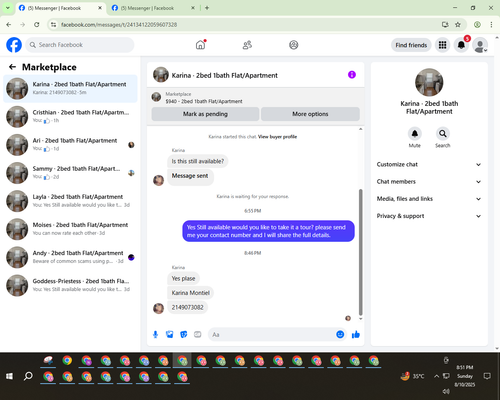Click the 35°C weather widget
Image resolution: width=500 pixels, height=400 pixels.
(413, 376)
